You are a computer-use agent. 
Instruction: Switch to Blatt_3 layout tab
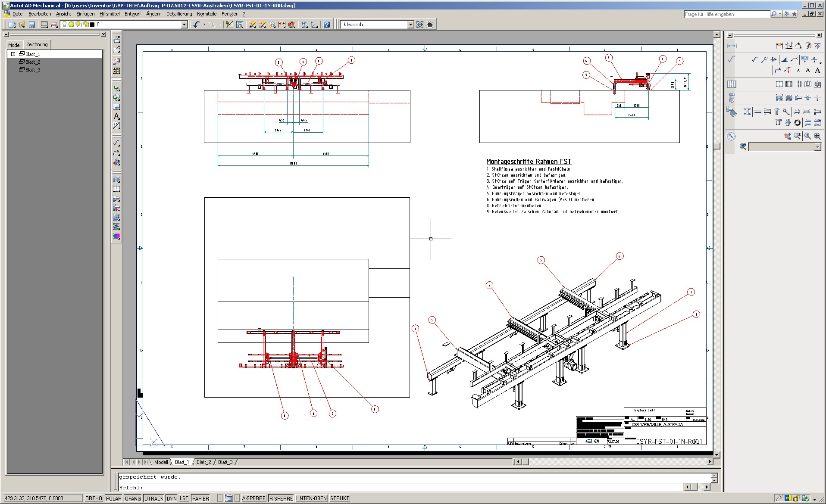225,462
